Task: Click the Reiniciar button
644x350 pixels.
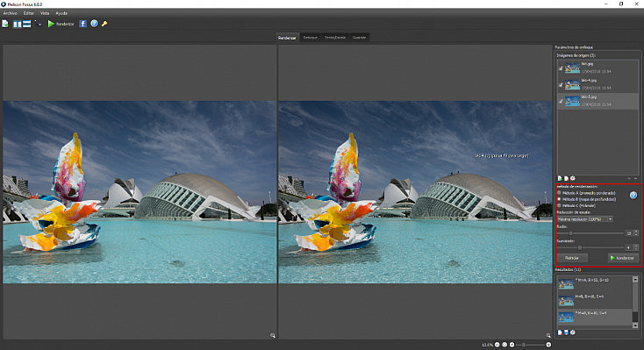Action: tap(572, 258)
